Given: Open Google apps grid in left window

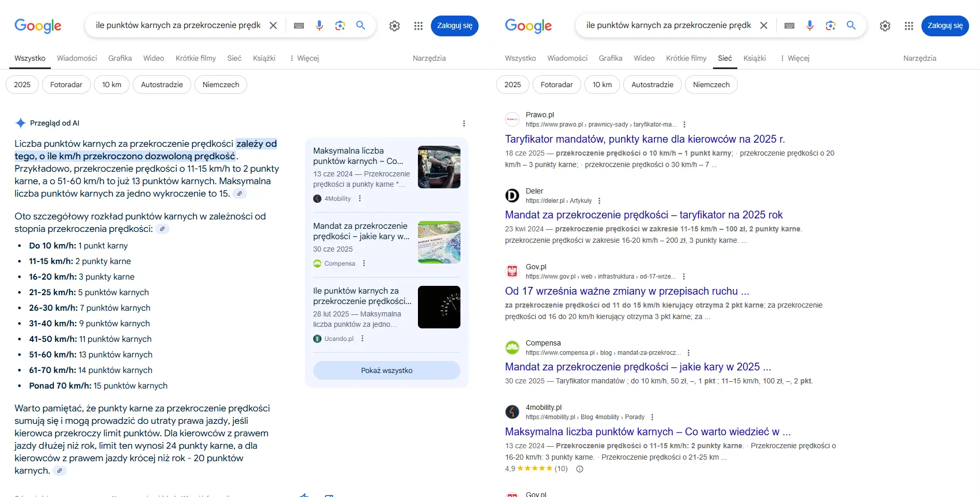Looking at the screenshot, I should [x=418, y=26].
